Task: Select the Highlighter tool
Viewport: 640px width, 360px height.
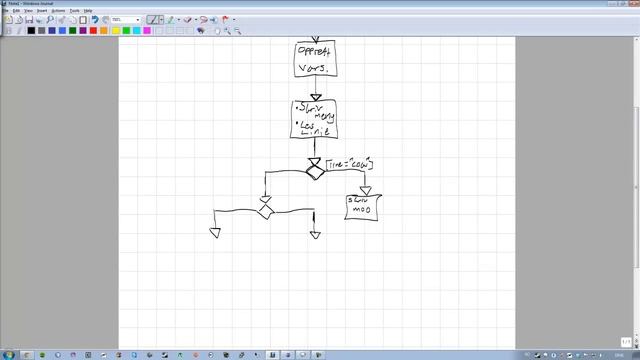Action: 171,20
